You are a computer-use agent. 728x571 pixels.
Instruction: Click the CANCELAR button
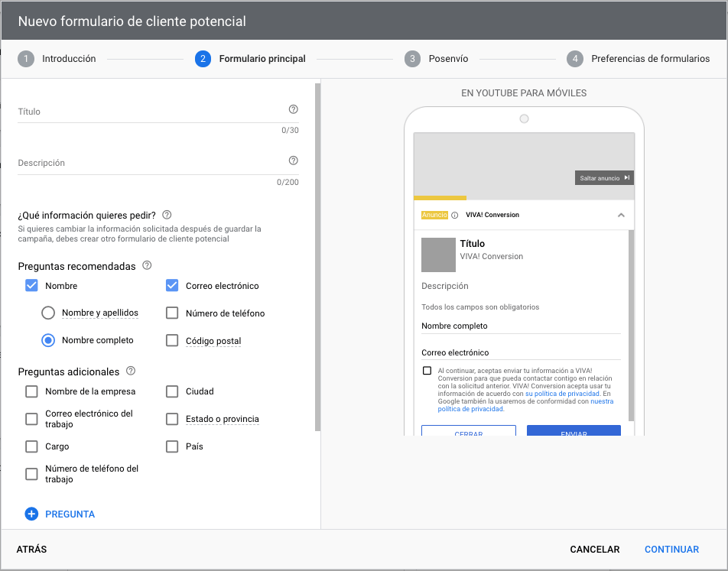point(595,549)
